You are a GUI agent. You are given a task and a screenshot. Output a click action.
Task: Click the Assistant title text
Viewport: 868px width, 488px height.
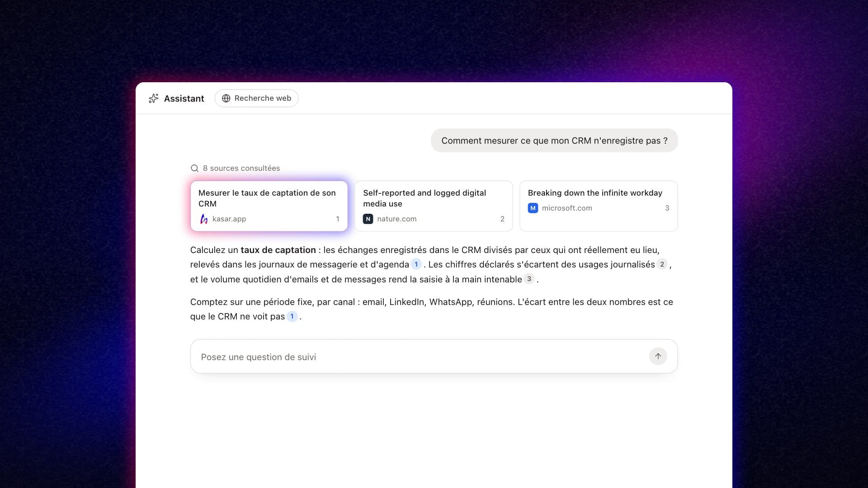(184, 99)
